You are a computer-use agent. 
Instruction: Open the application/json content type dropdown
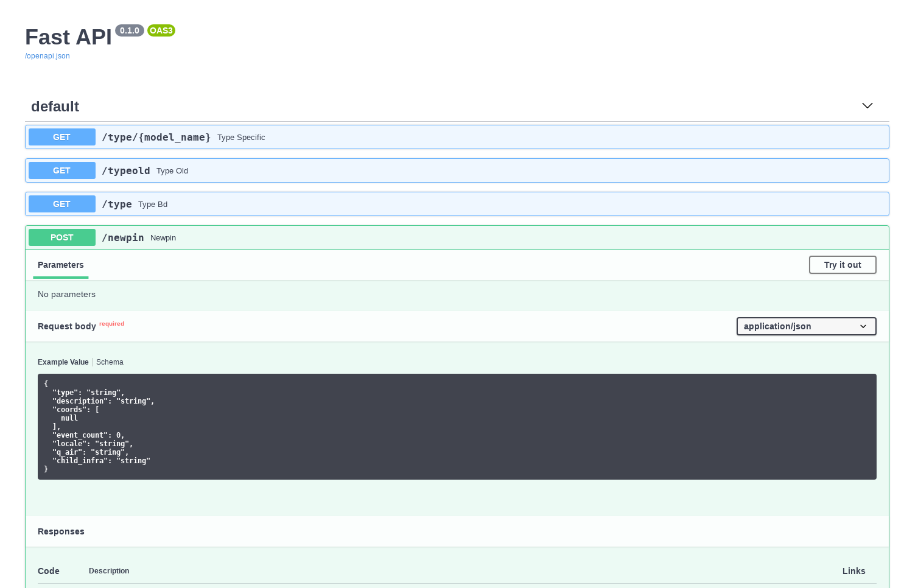tap(807, 326)
